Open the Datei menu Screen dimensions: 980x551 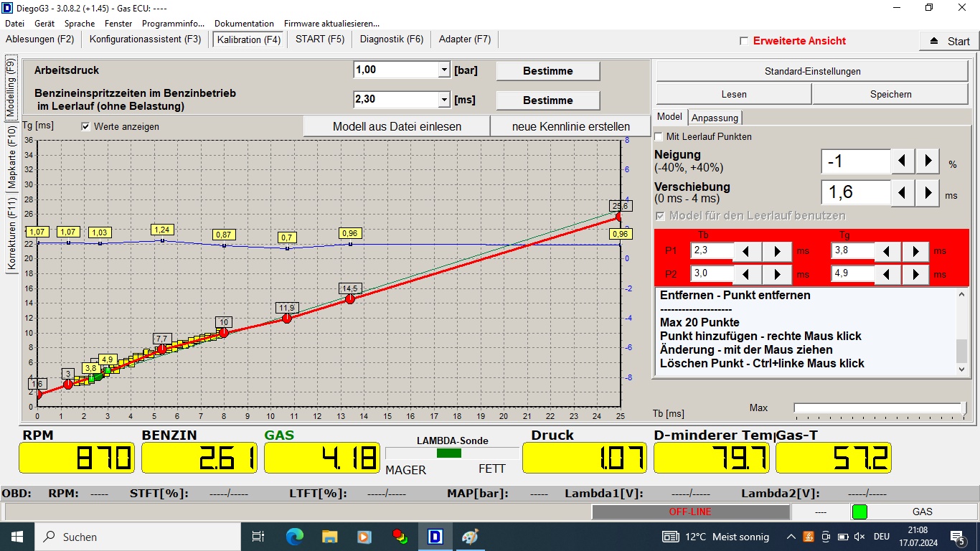pos(14,24)
